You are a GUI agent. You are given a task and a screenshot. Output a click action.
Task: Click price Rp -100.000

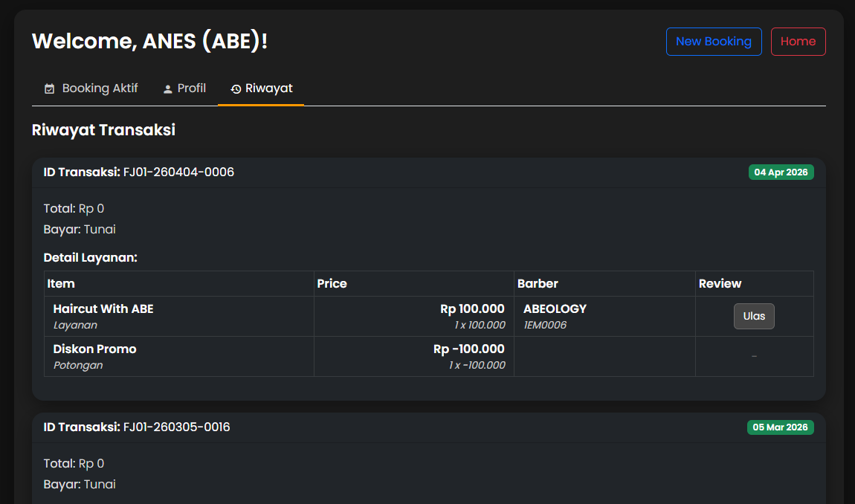click(x=469, y=349)
